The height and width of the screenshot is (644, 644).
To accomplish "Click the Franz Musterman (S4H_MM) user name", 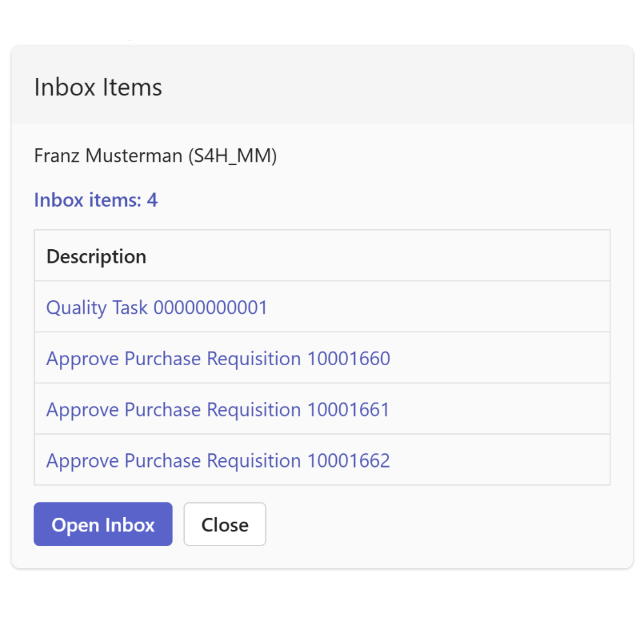I will (155, 156).
